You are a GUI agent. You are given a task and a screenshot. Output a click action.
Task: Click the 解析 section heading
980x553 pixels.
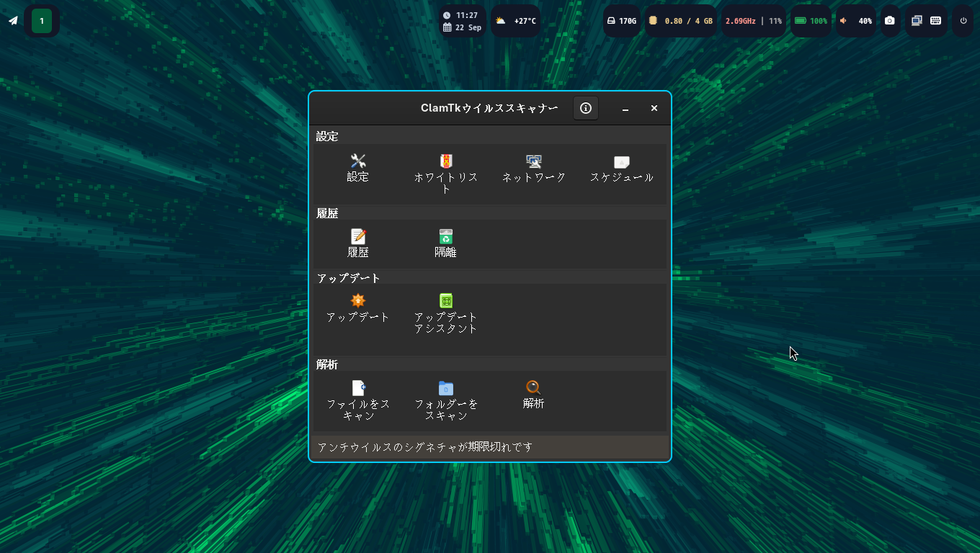pos(327,365)
